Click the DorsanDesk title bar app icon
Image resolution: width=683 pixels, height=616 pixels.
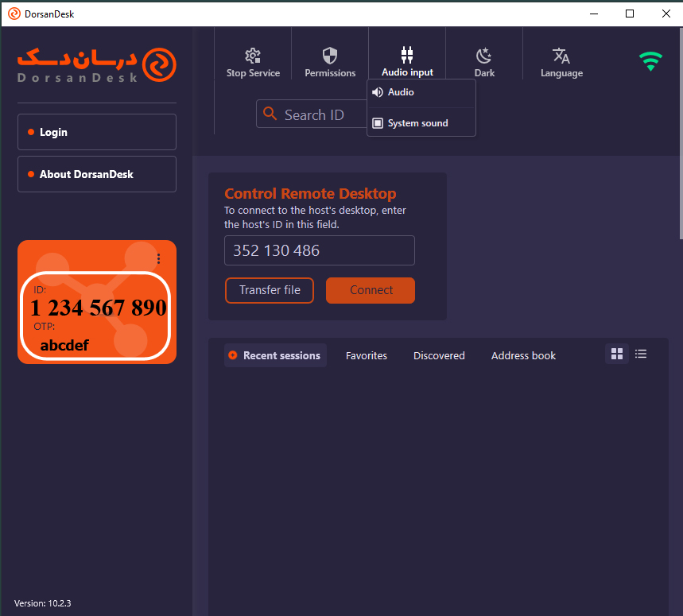point(14,14)
